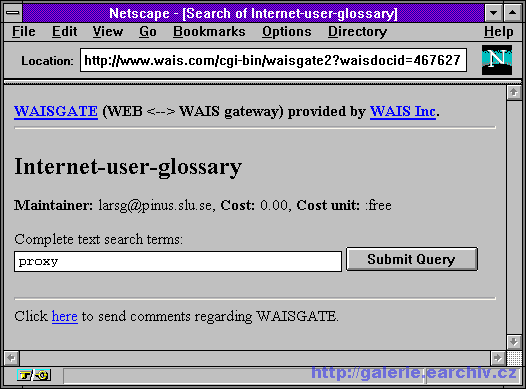
Task: Minimize the Netscape window
Action: (493, 13)
